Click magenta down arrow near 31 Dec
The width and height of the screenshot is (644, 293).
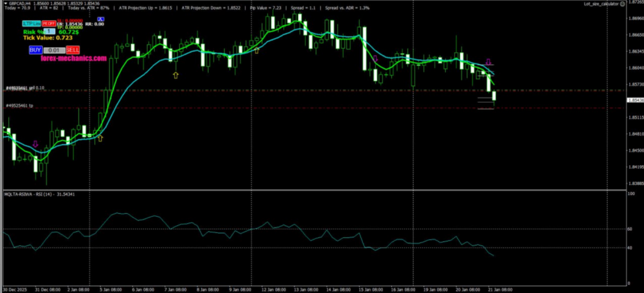pyautogui.click(x=35, y=144)
